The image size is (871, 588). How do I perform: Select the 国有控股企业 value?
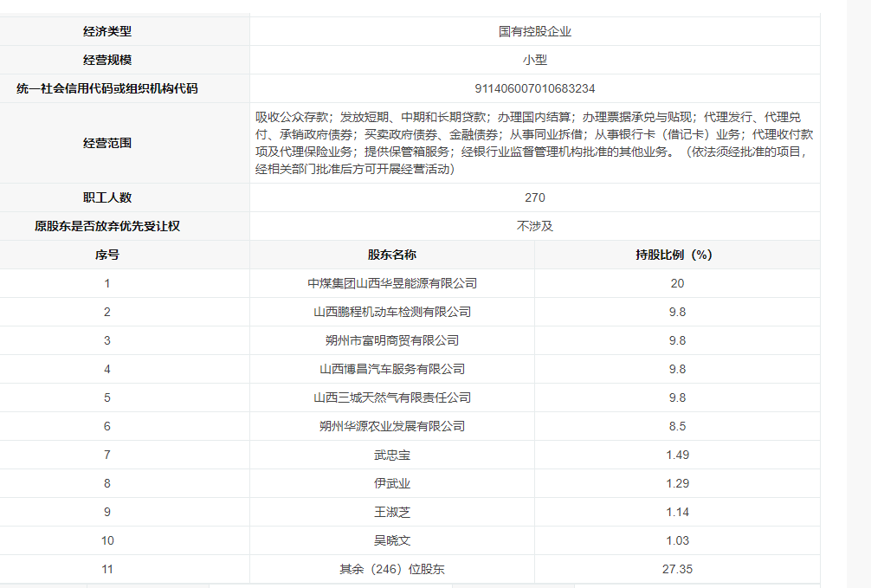[x=535, y=32]
